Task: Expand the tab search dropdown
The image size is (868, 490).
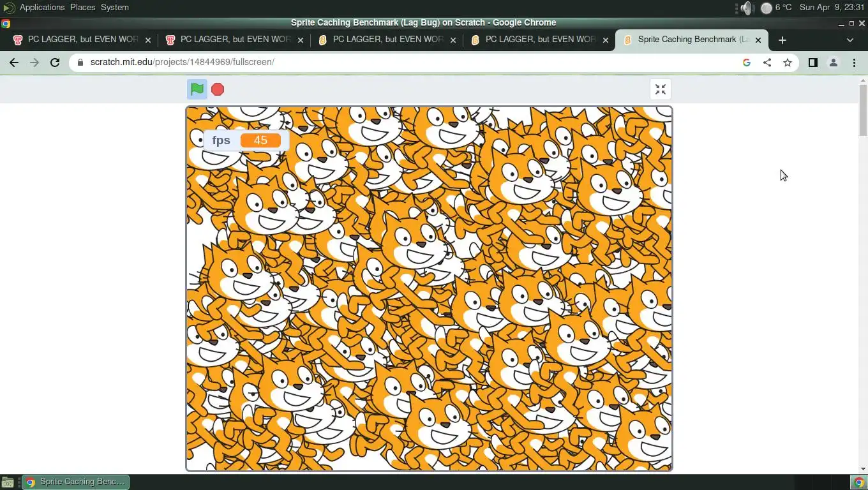Action: coord(849,40)
